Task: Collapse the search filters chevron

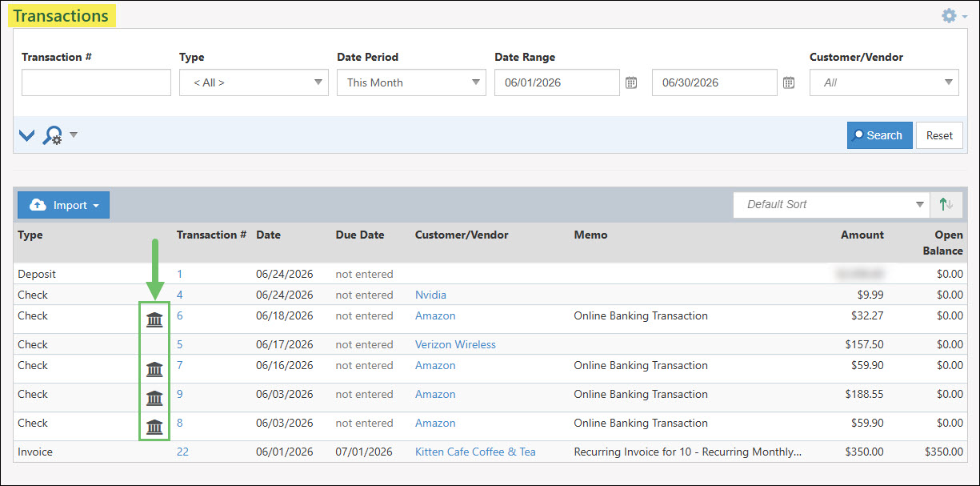Action: pyautogui.click(x=27, y=135)
